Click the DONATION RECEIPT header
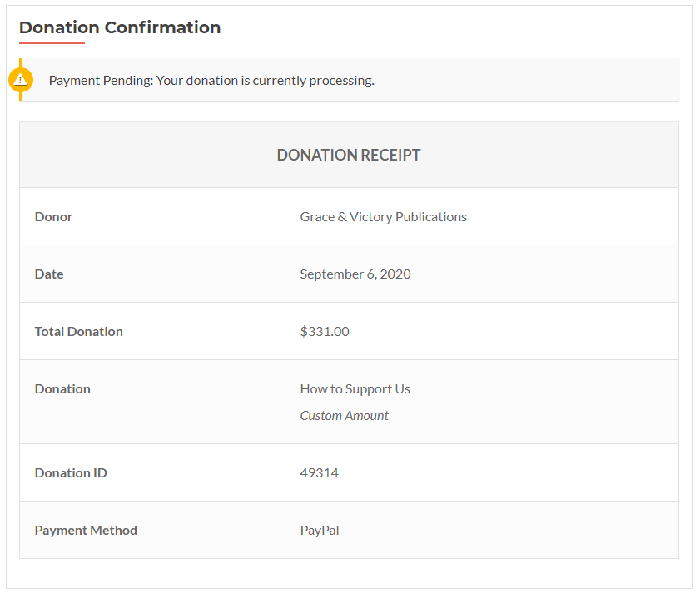 tap(349, 155)
